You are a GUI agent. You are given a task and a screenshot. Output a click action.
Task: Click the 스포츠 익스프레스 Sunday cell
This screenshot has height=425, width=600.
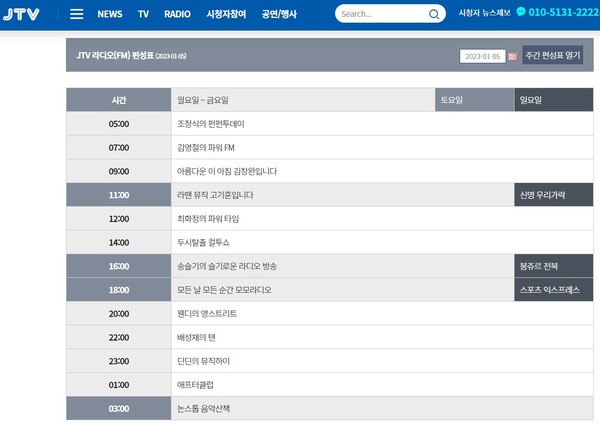tap(554, 290)
